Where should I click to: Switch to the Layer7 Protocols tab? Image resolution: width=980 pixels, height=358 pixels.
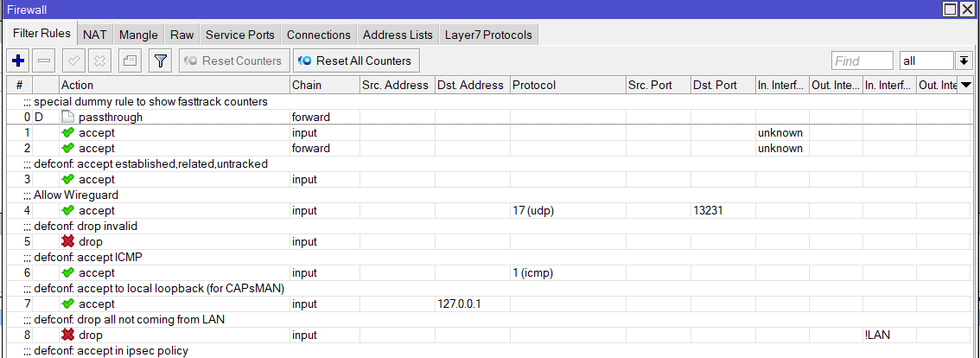pos(488,35)
